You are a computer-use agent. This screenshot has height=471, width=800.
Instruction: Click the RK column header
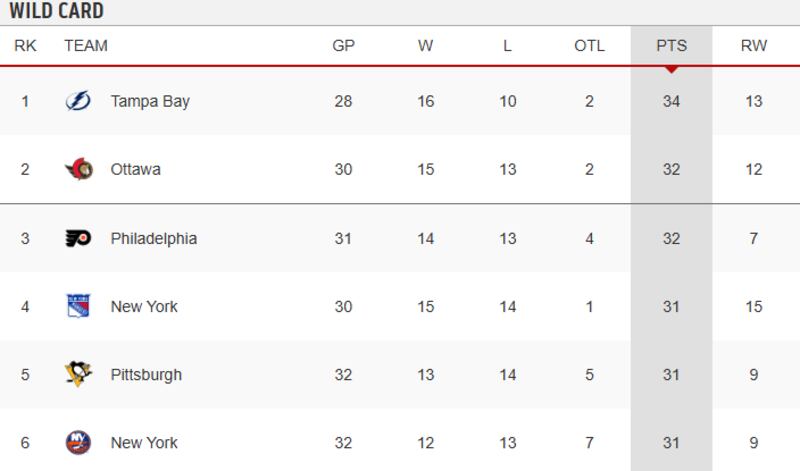pyautogui.click(x=25, y=46)
